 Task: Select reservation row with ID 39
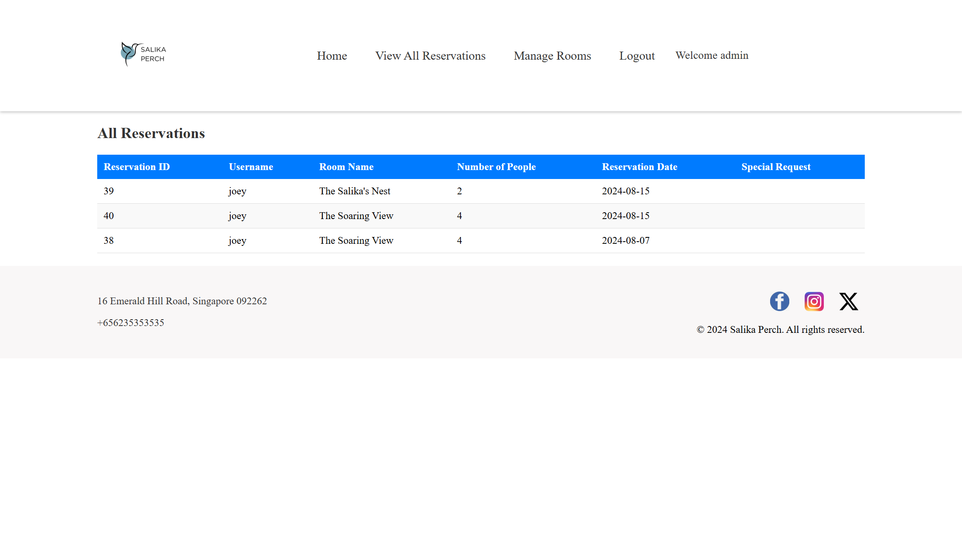tap(109, 191)
